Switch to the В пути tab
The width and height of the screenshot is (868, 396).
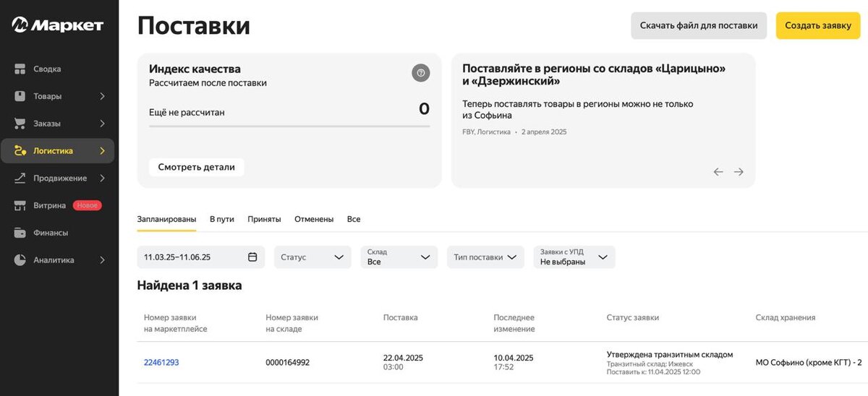221,219
